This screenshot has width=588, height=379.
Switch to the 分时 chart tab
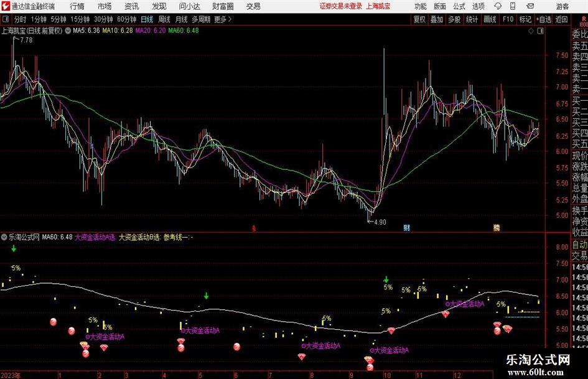[x=20, y=19]
